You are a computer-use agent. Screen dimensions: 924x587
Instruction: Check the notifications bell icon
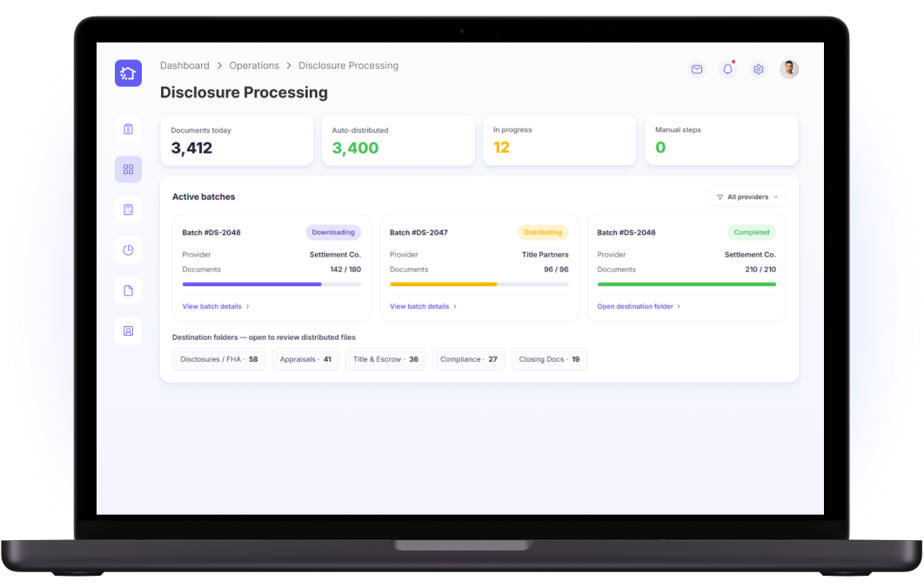point(727,70)
